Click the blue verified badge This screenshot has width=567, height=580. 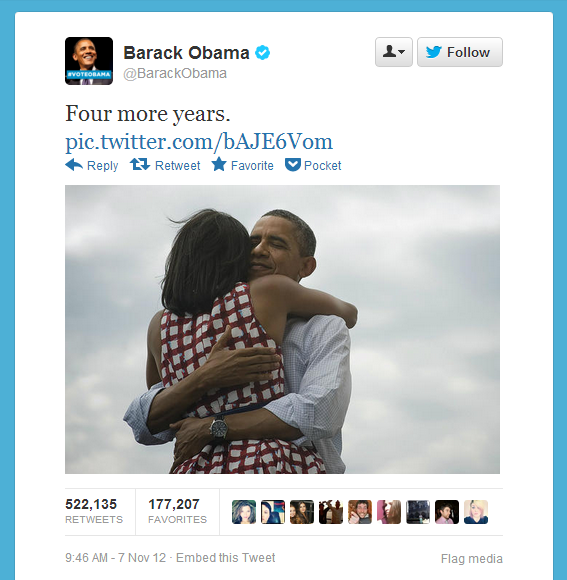coord(263,53)
